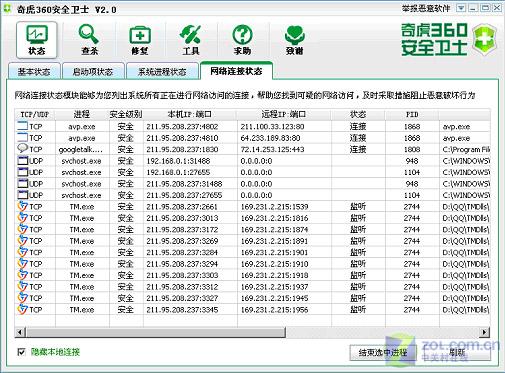Open the 查杀 scan section
The width and height of the screenshot is (505, 373).
pos(89,40)
